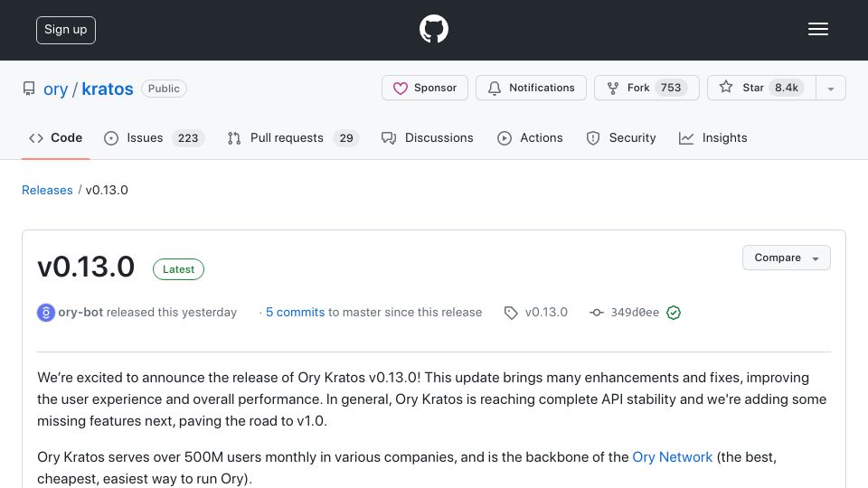Click the Latest release label
The width and height of the screenshot is (868, 488).
[178, 269]
